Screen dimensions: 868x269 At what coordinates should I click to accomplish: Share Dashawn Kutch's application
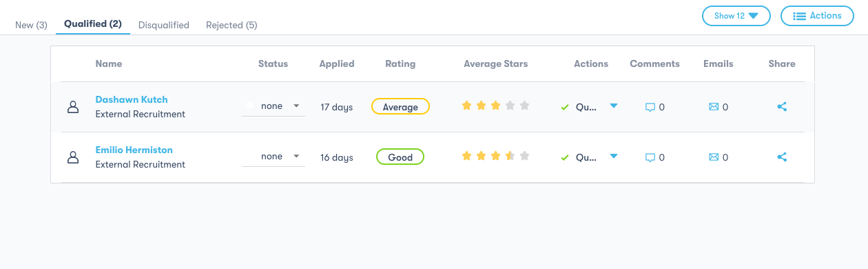point(782,107)
